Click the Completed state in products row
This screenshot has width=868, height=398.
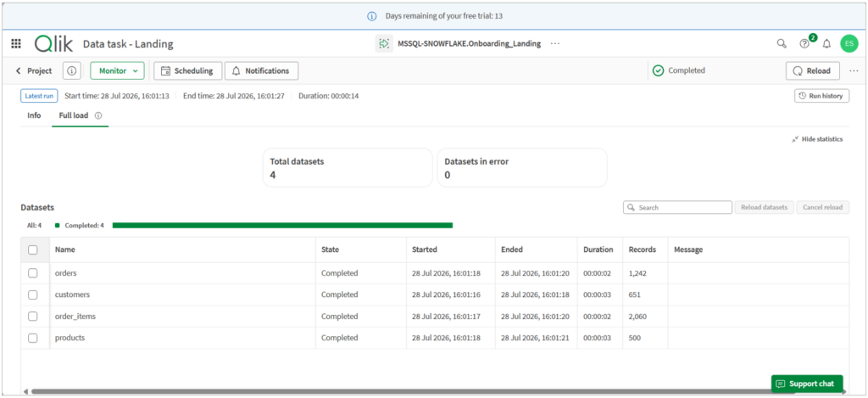coord(340,338)
